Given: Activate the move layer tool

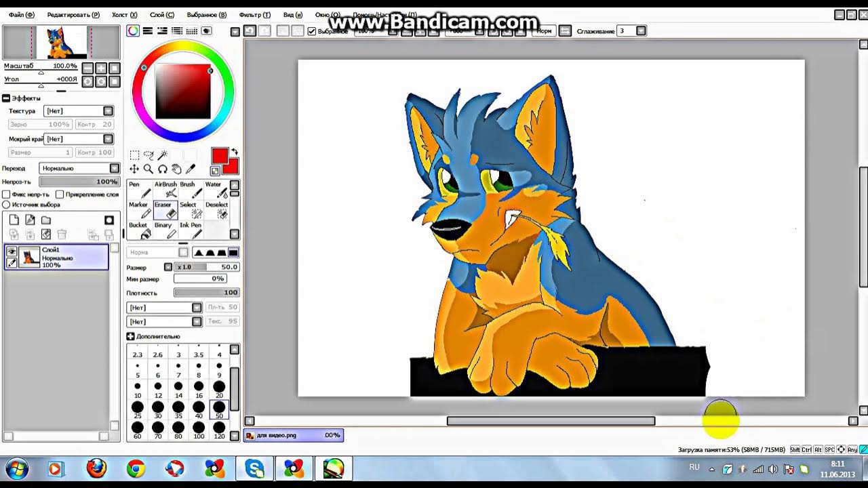Looking at the screenshot, I should click(x=134, y=169).
